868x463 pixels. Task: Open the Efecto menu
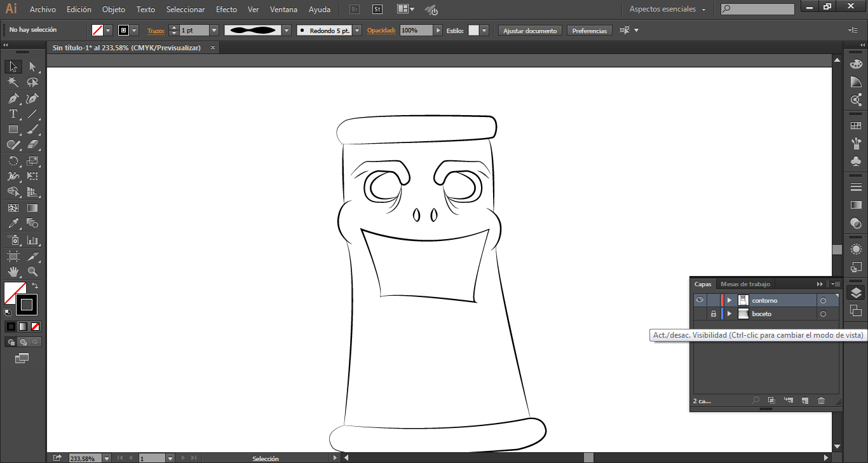click(226, 10)
